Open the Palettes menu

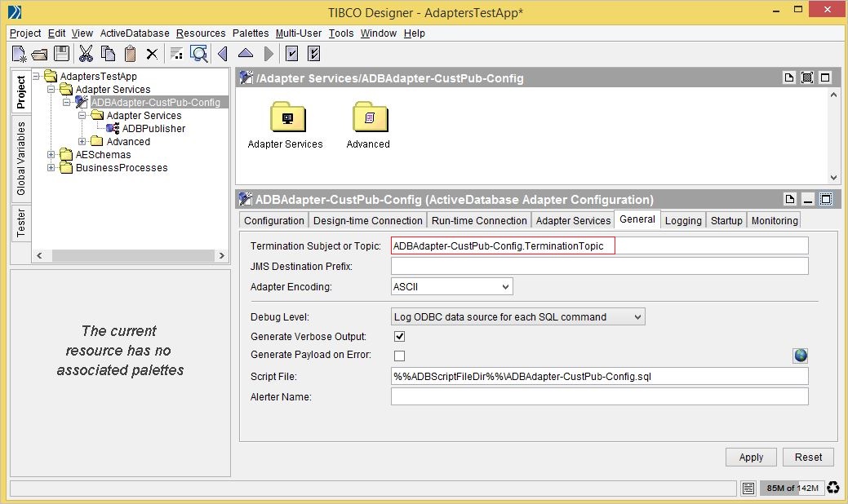251,33
